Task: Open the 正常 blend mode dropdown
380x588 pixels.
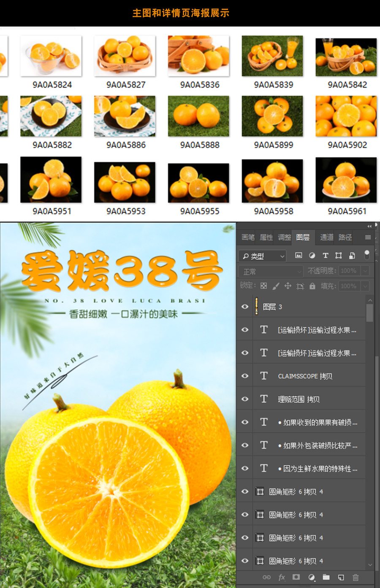Action: [271, 271]
